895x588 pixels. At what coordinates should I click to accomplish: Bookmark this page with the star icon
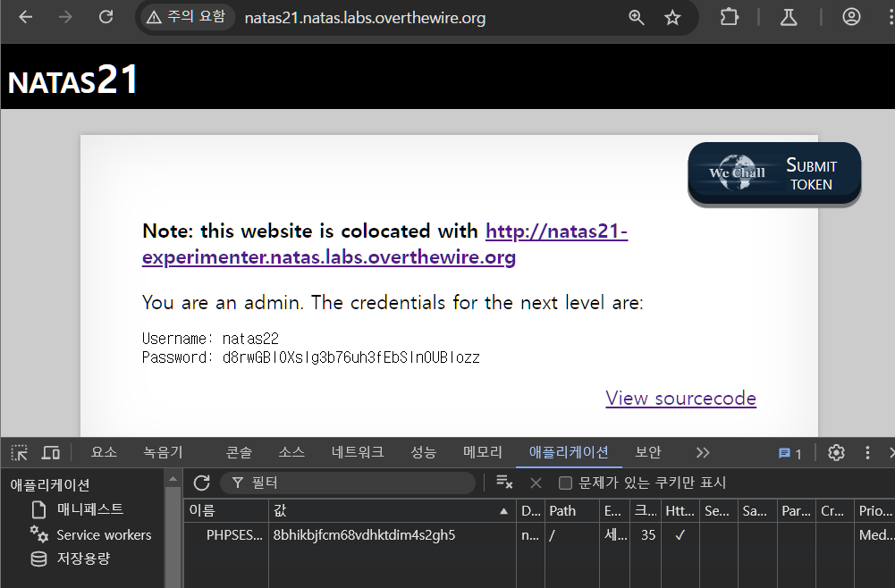click(x=672, y=17)
